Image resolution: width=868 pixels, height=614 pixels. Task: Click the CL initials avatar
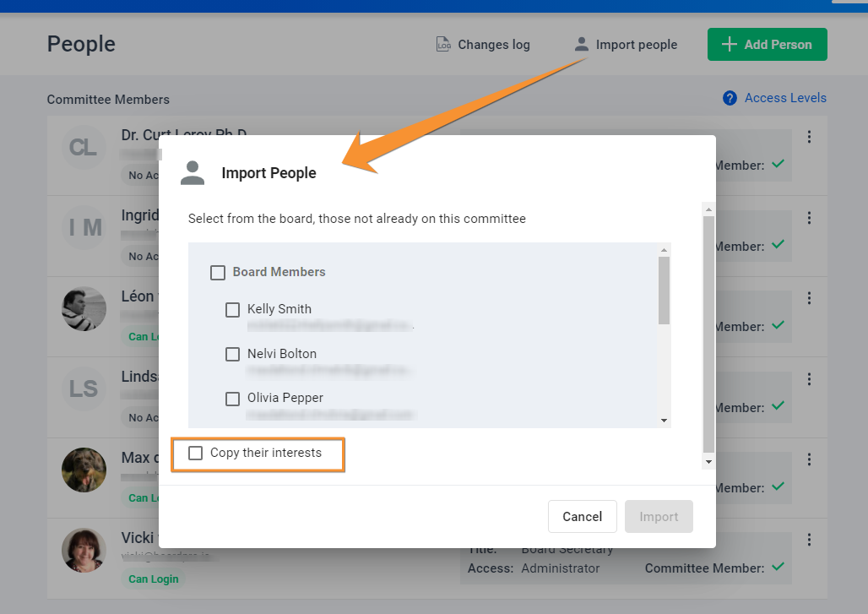click(84, 148)
